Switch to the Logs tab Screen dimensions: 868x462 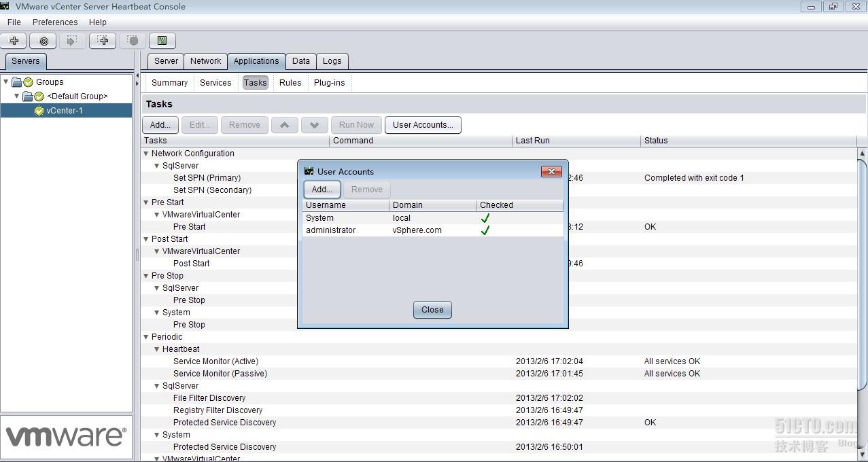(332, 61)
